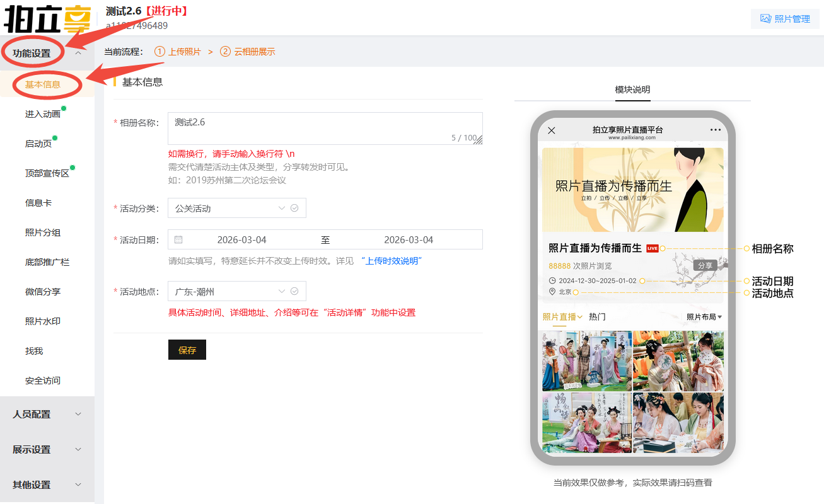Click the 照片布局 dropdown in phone preview

click(x=704, y=317)
